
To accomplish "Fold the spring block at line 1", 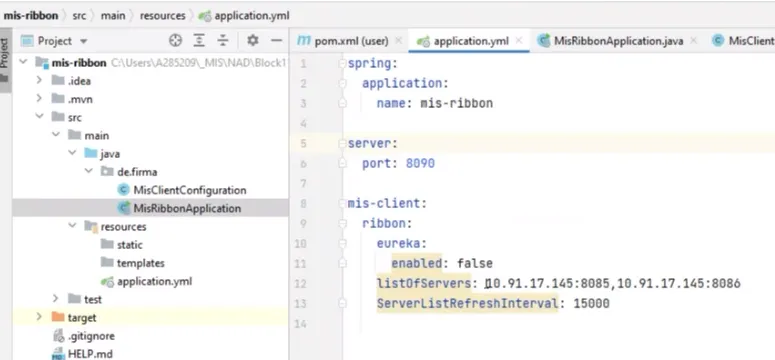I will [x=342, y=63].
